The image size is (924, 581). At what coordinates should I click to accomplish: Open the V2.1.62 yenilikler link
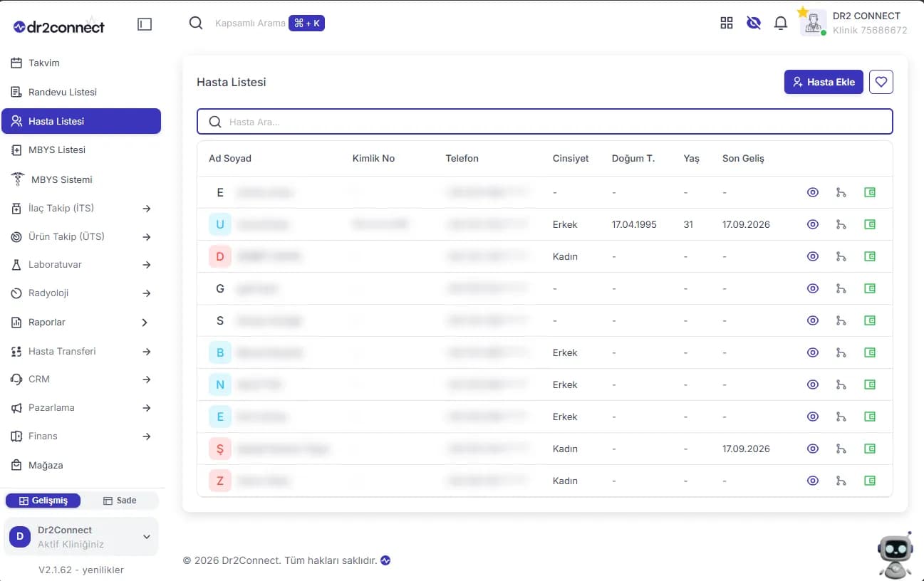81,570
